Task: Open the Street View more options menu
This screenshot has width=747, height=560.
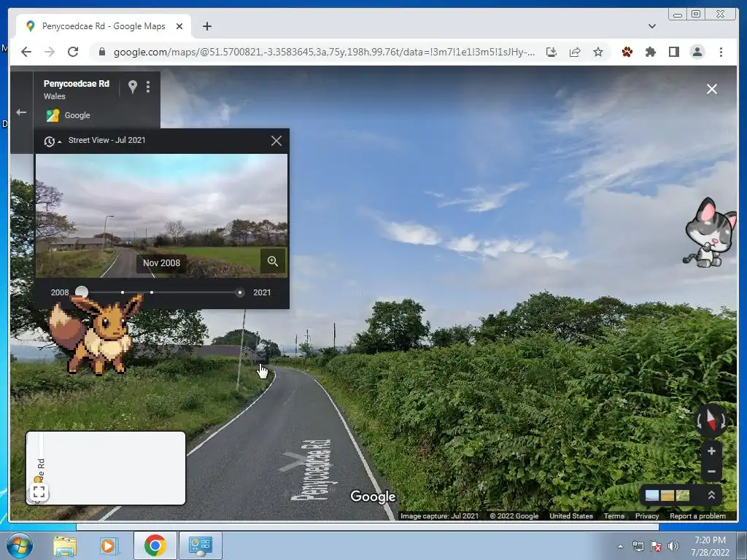Action: (x=148, y=87)
